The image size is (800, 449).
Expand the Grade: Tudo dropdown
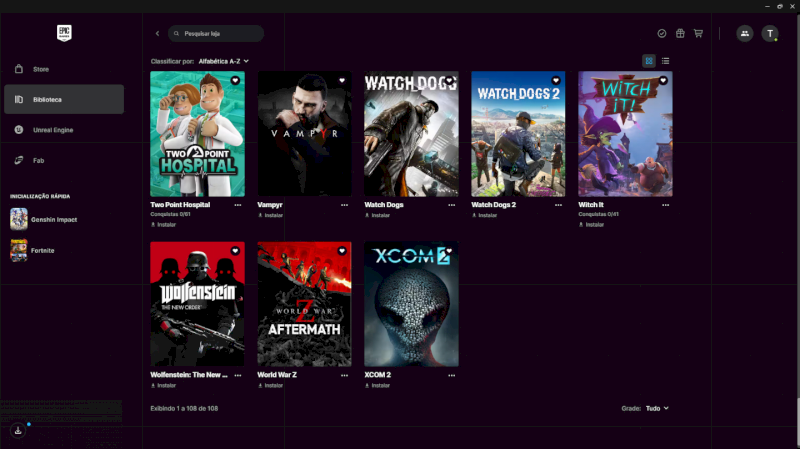[x=657, y=408]
